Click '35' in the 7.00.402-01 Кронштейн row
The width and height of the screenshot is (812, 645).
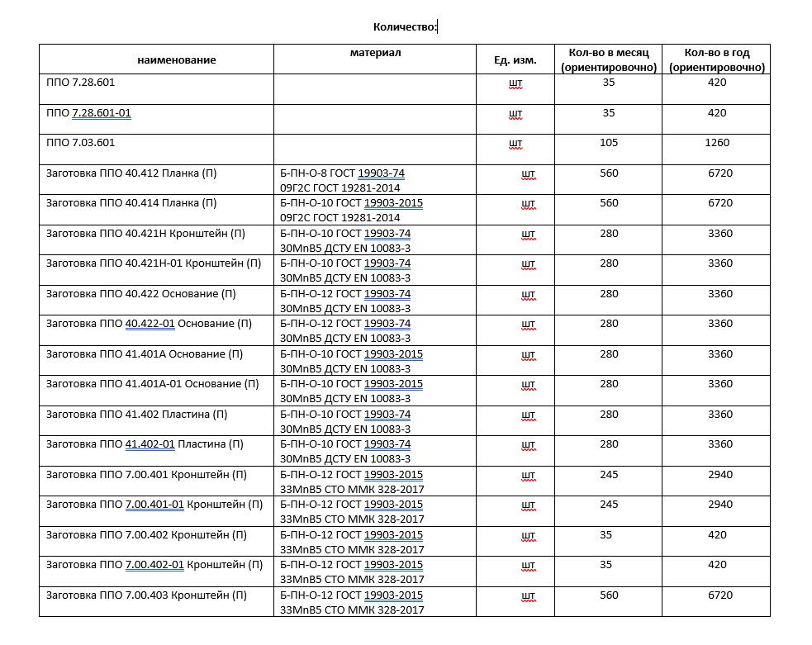(x=605, y=565)
